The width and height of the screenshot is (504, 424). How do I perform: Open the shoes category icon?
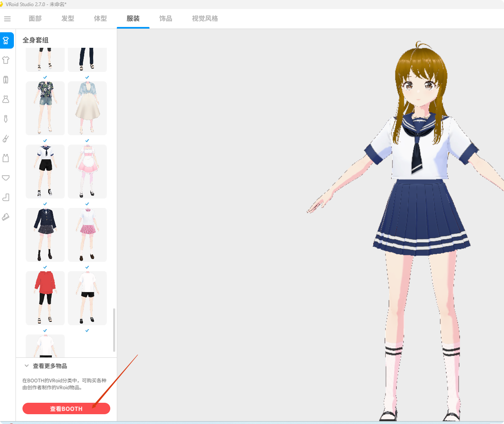coord(6,217)
